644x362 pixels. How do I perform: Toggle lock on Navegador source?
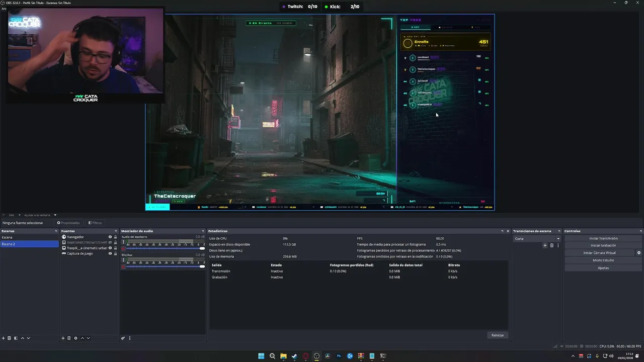coord(115,237)
